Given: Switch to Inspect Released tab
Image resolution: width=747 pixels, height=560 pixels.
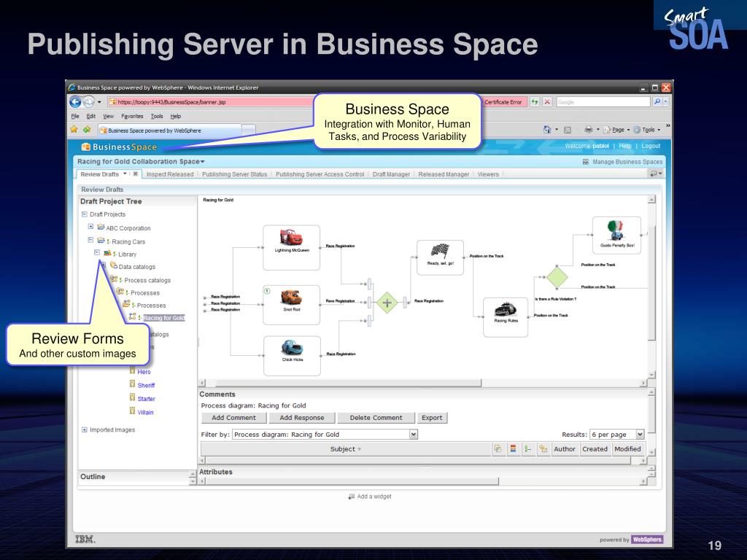Looking at the screenshot, I should click(x=170, y=174).
